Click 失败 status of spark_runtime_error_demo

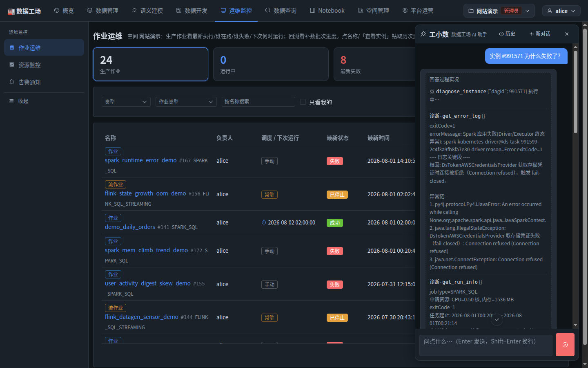tap(335, 161)
